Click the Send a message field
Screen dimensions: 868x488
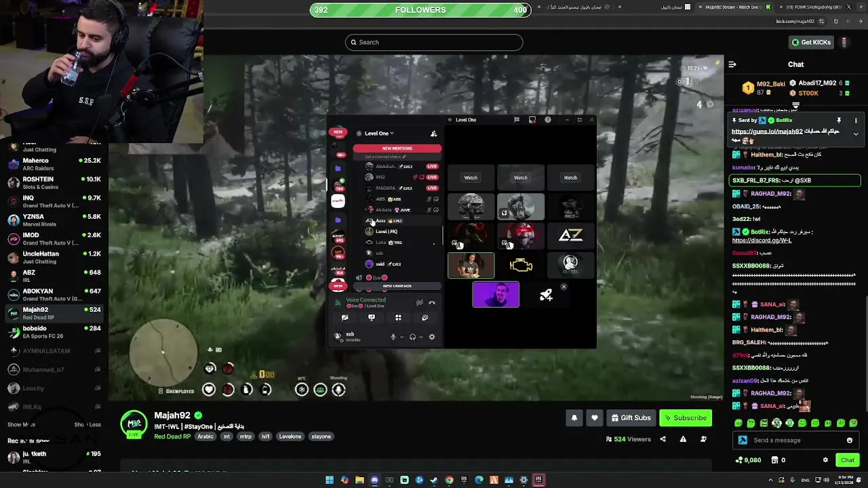coord(795,440)
